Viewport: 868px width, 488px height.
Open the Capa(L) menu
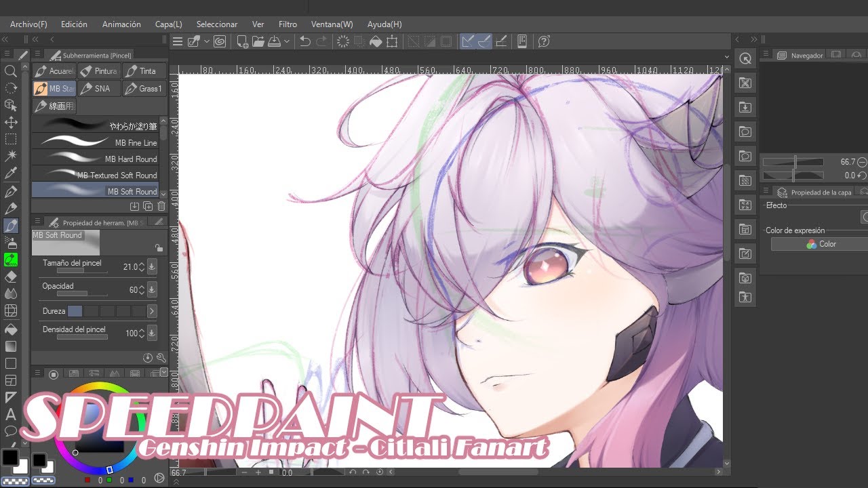[x=168, y=24]
